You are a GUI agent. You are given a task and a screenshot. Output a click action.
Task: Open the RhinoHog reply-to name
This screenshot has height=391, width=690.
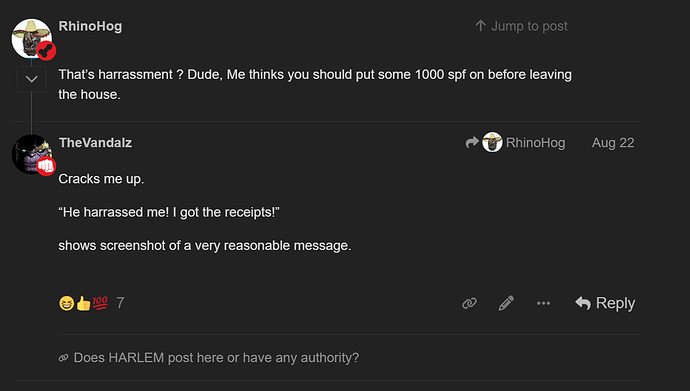click(x=536, y=143)
